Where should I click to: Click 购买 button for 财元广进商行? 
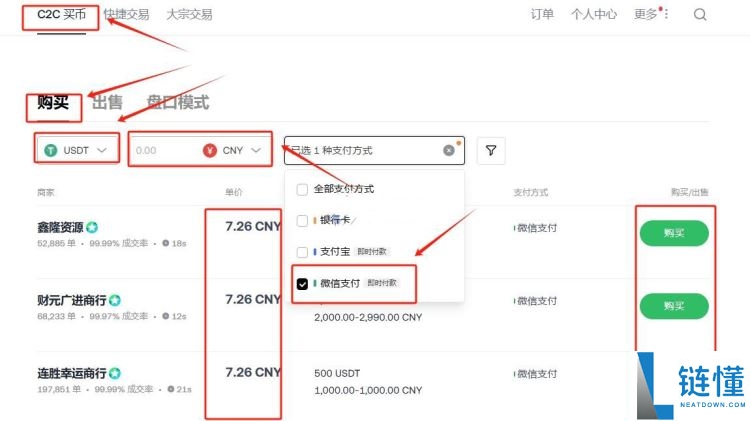[x=674, y=306]
